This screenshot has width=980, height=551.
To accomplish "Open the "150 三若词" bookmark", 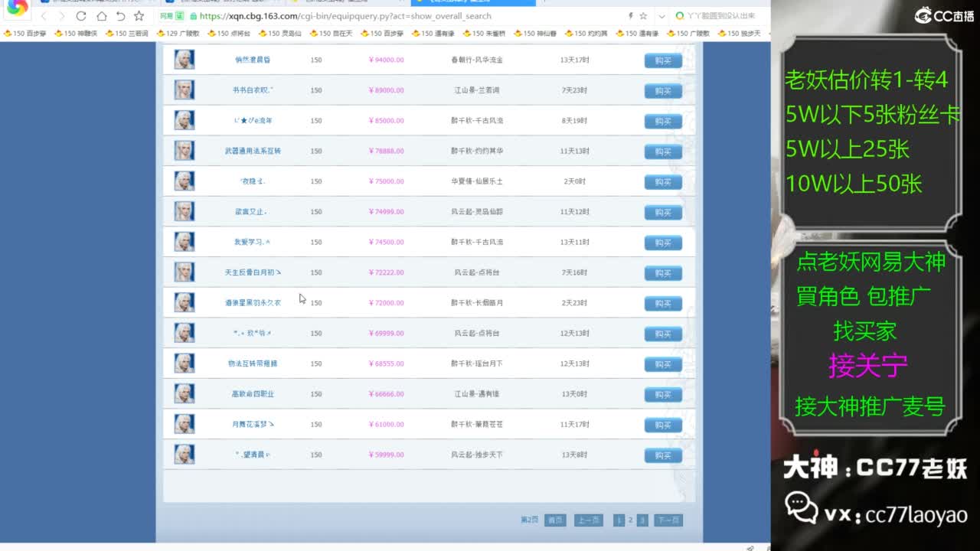I will [127, 34].
